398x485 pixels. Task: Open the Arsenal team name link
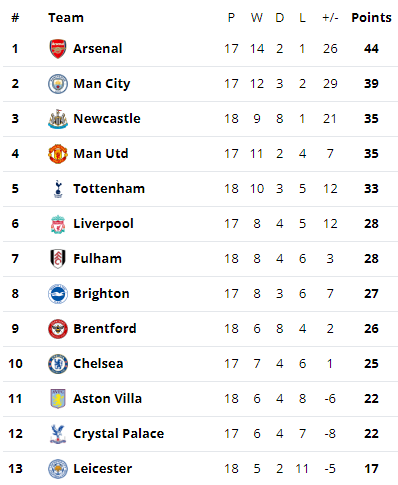(98, 49)
